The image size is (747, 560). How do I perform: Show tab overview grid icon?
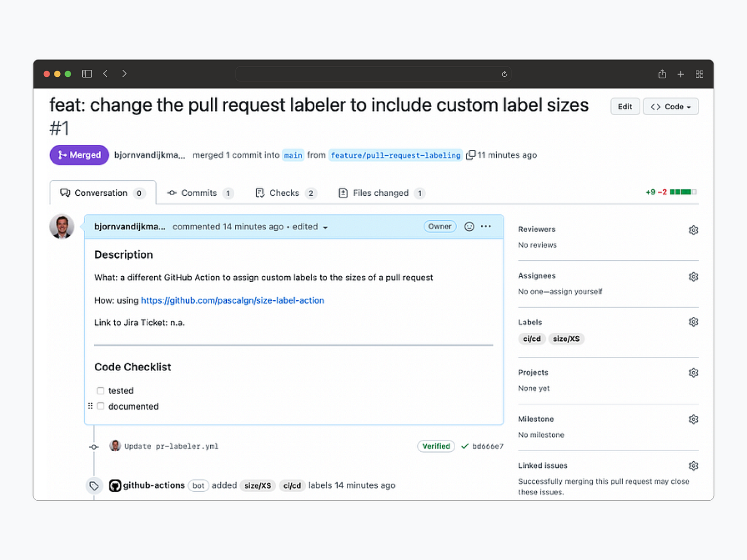coord(700,74)
